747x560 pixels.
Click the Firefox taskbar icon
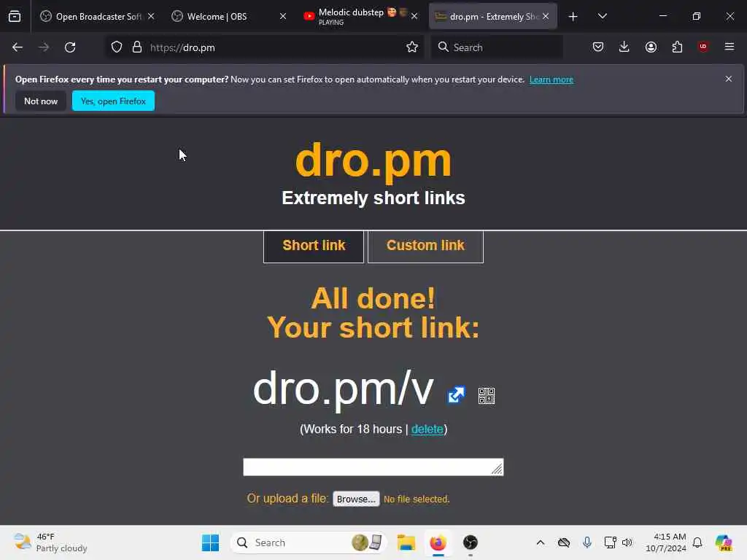438,542
